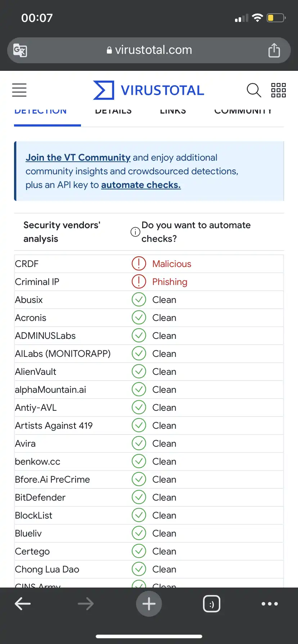Tap the Wi-Fi status icon
298x644 pixels.
[258, 18]
